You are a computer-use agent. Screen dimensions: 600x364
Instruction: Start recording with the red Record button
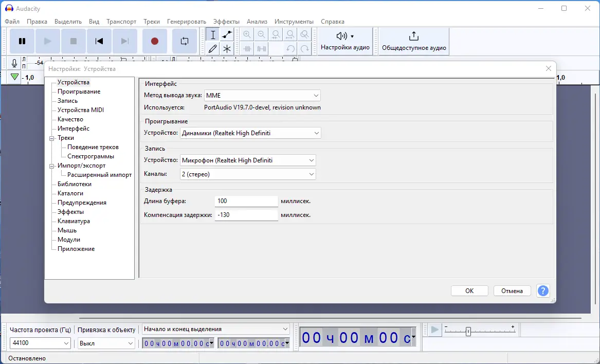tap(155, 41)
